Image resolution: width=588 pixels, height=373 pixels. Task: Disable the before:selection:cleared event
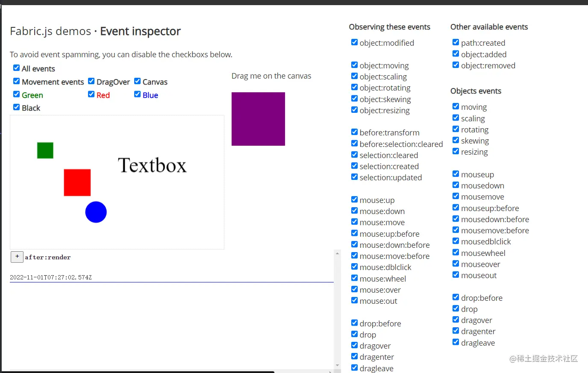pyautogui.click(x=354, y=144)
